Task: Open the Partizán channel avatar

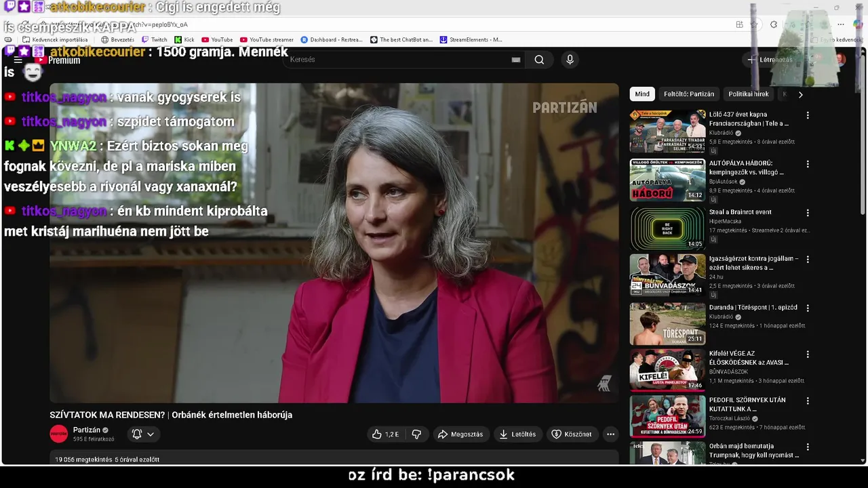Action: 59,434
